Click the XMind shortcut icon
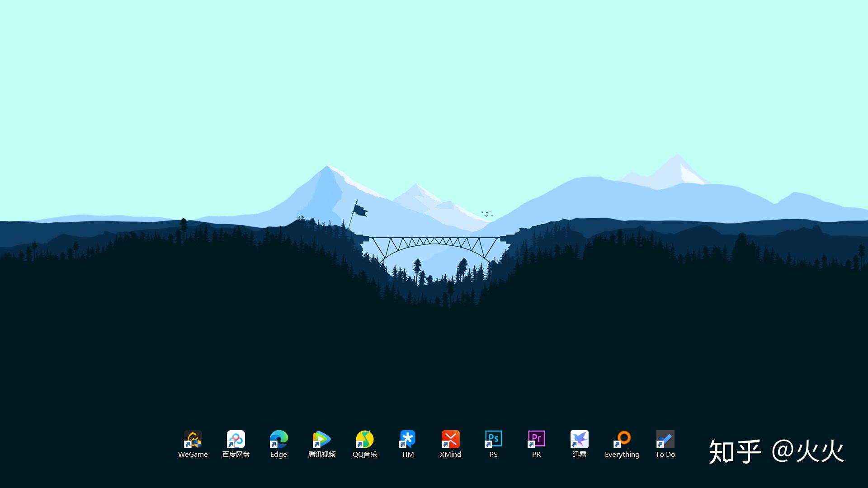The height and width of the screenshot is (488, 868). tap(450, 439)
